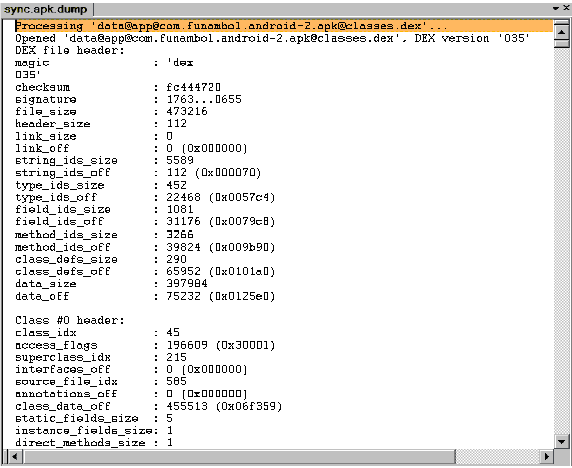Click the 'direct_methods_size' label

[x=80, y=443]
